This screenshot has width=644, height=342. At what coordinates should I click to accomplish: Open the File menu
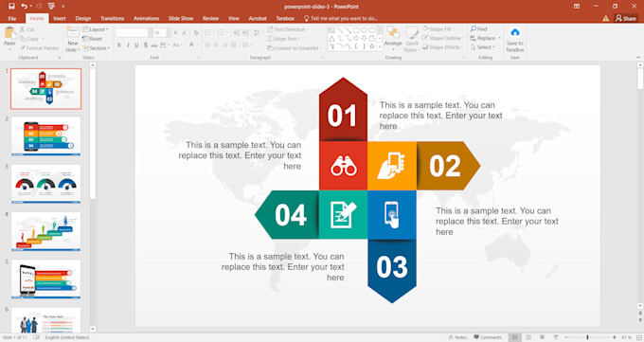tap(12, 19)
